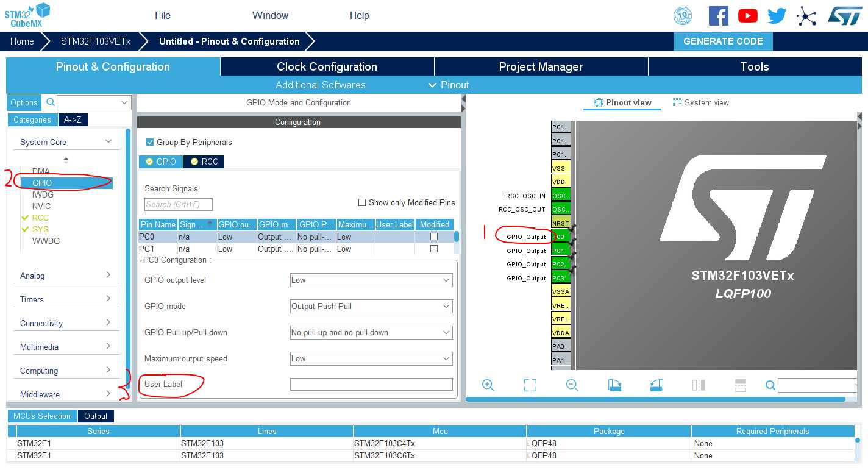Viewport: 868px width, 470px height.
Task: Click the STM32CubeMX logo
Action: 26,15
